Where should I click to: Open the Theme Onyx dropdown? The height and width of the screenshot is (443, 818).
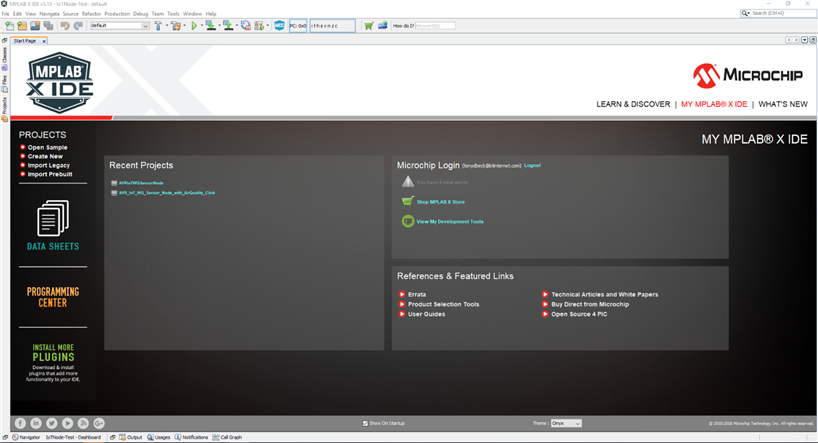(566, 423)
